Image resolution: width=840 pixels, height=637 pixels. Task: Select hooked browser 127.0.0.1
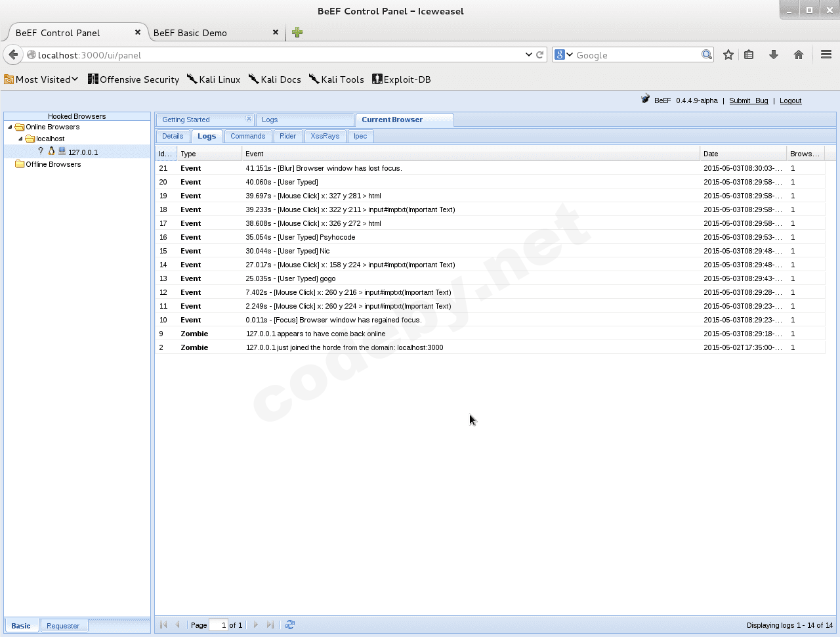tap(77, 152)
